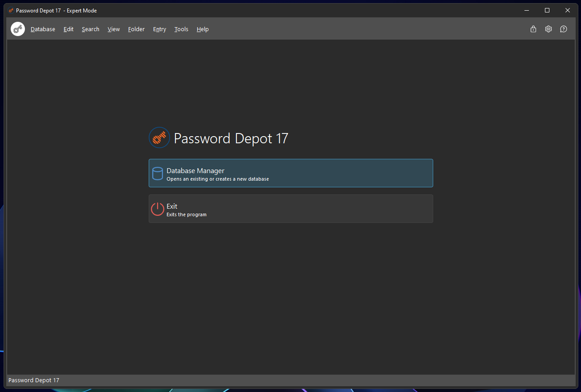Open the View menu
Viewport: 581px width, 392px height.
tap(114, 29)
